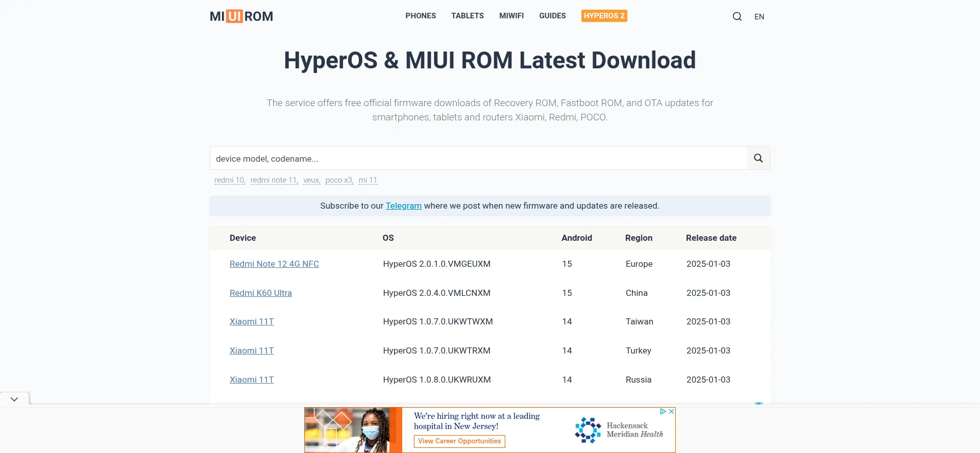The image size is (980, 453).
Task: Click View Career Opportunities ad button
Action: click(x=459, y=441)
